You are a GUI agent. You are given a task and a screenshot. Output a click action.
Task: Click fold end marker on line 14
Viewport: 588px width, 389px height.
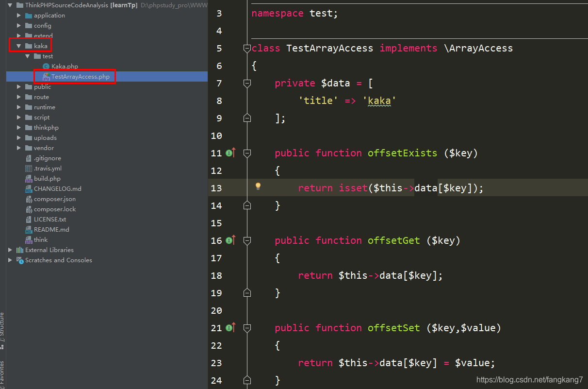247,205
